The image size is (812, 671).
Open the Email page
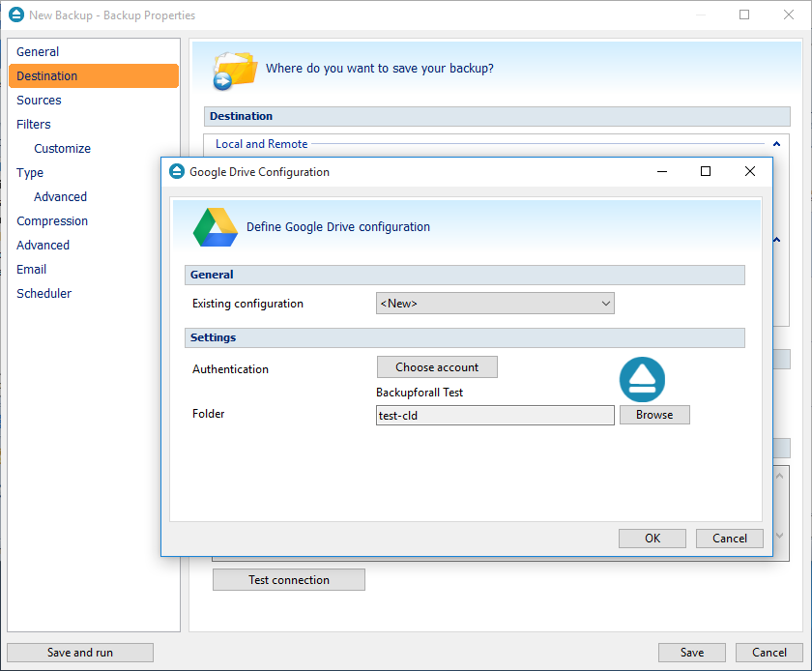32,270
